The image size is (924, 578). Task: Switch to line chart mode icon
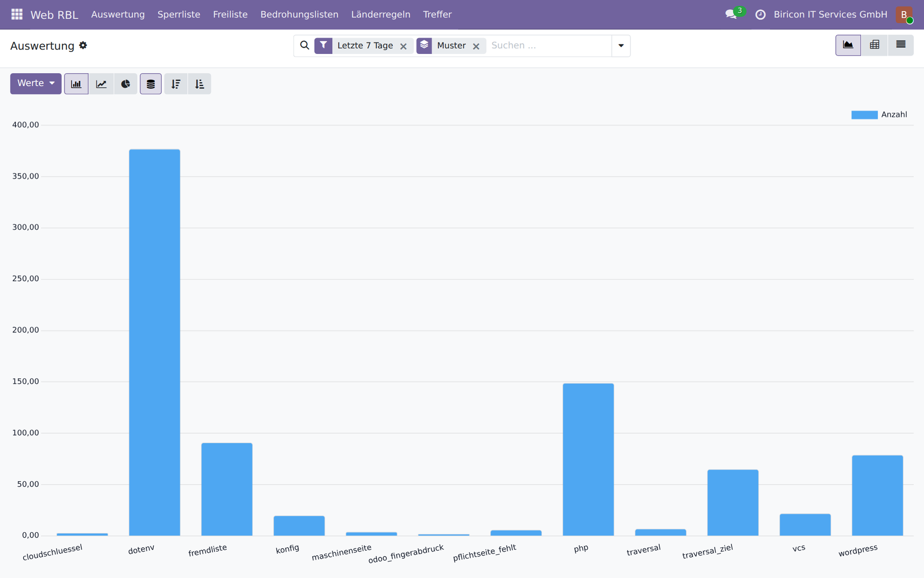pos(101,84)
